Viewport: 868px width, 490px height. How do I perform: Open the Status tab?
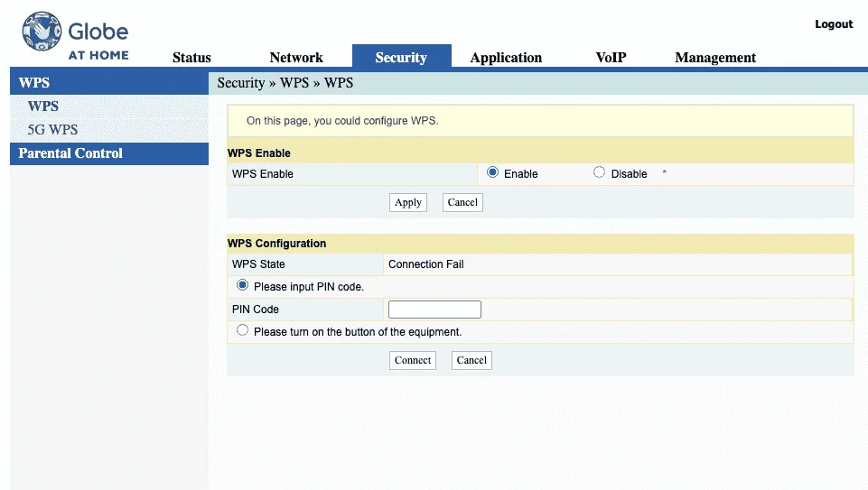coord(191,58)
